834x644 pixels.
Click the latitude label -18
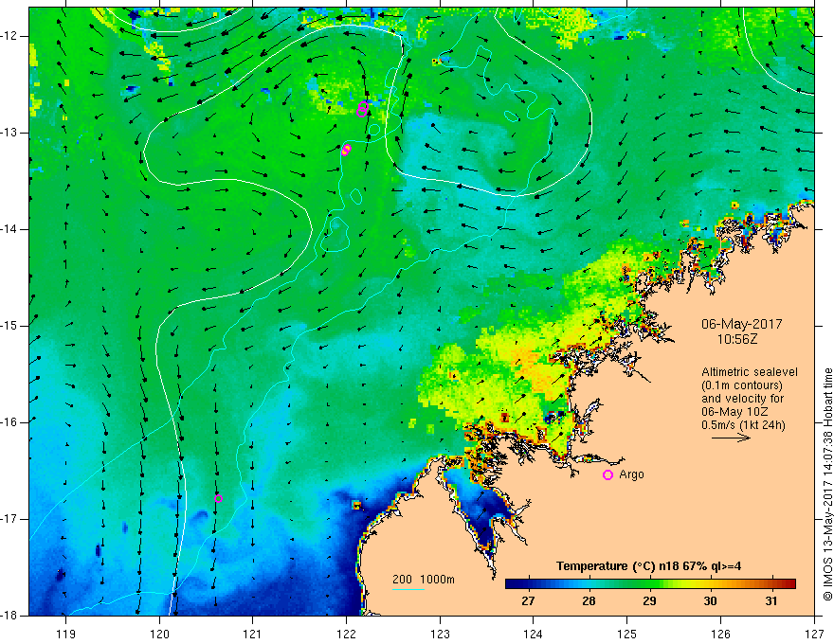point(10,616)
